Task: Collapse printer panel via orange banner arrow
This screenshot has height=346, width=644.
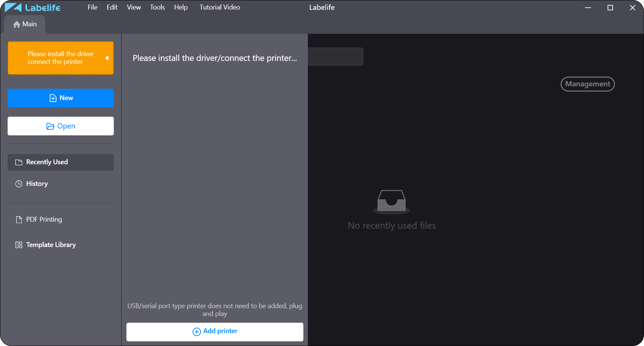Action: coord(107,58)
